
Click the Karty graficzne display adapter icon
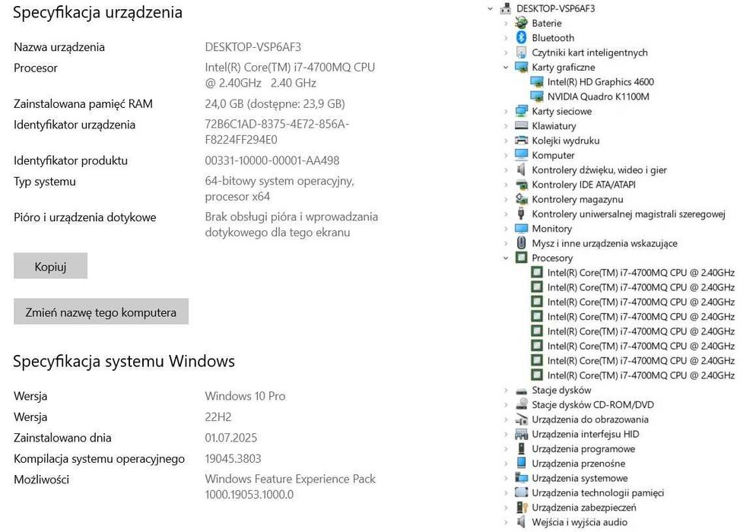pyautogui.click(x=521, y=67)
